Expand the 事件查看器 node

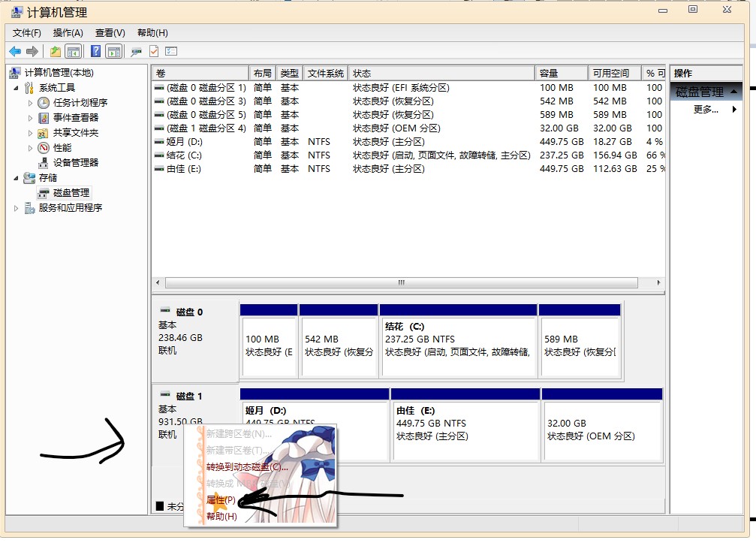click(30, 118)
